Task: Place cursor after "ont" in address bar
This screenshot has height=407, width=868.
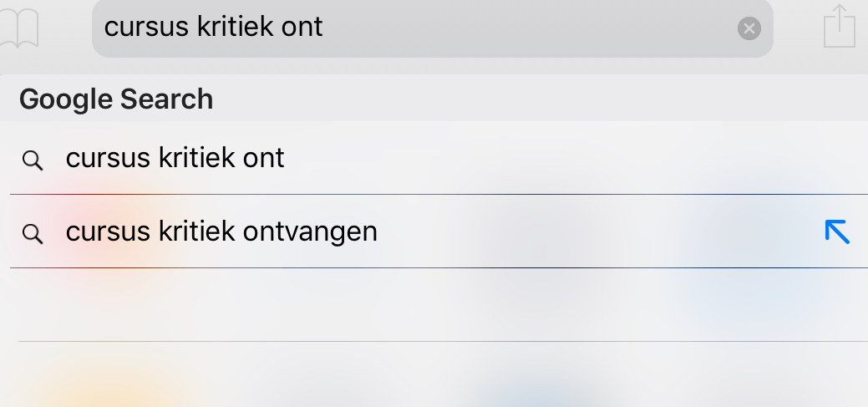Action: (x=324, y=27)
